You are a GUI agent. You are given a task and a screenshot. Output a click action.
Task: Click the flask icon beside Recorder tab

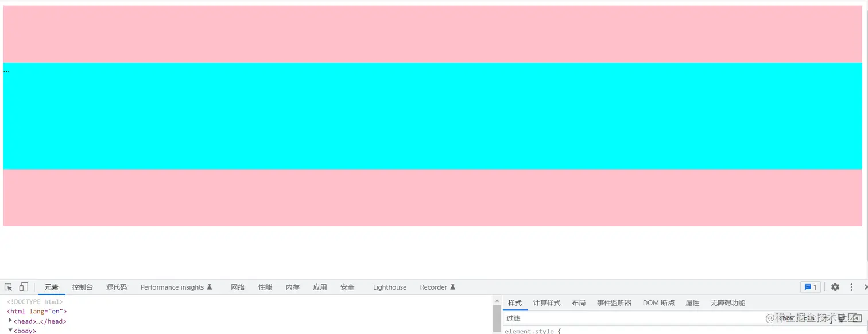453,286
